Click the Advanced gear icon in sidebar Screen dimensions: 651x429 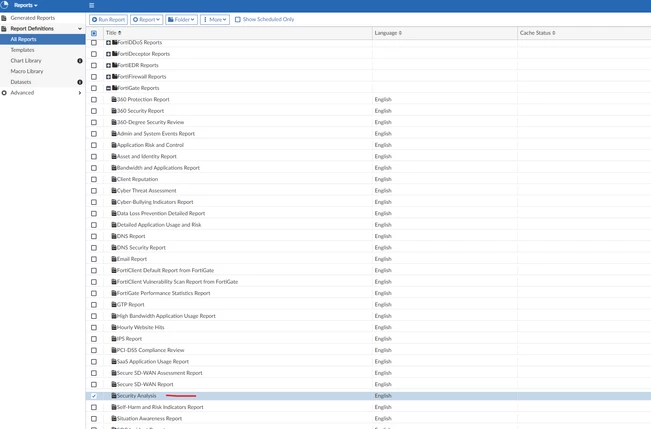[4, 93]
